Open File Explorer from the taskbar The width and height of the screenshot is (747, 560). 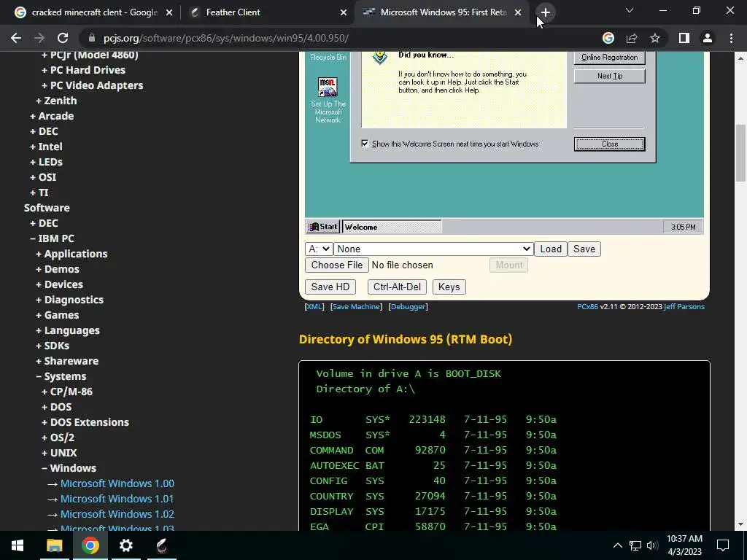54,545
